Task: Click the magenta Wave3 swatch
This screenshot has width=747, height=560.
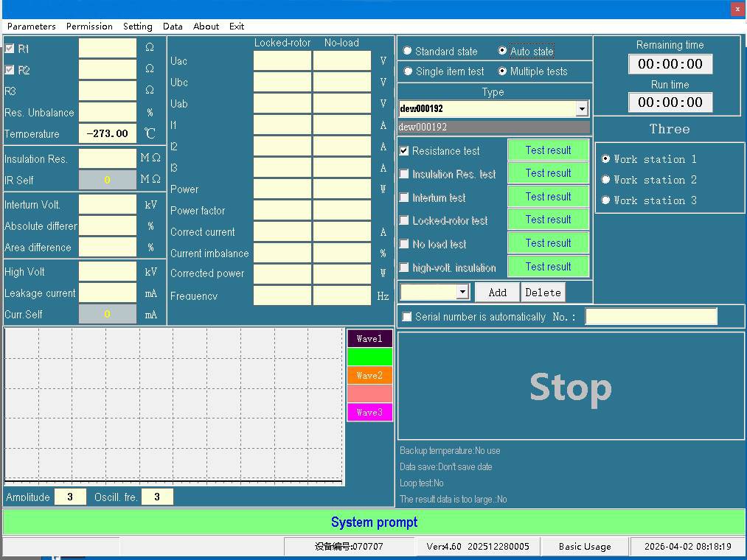Action: [369, 413]
